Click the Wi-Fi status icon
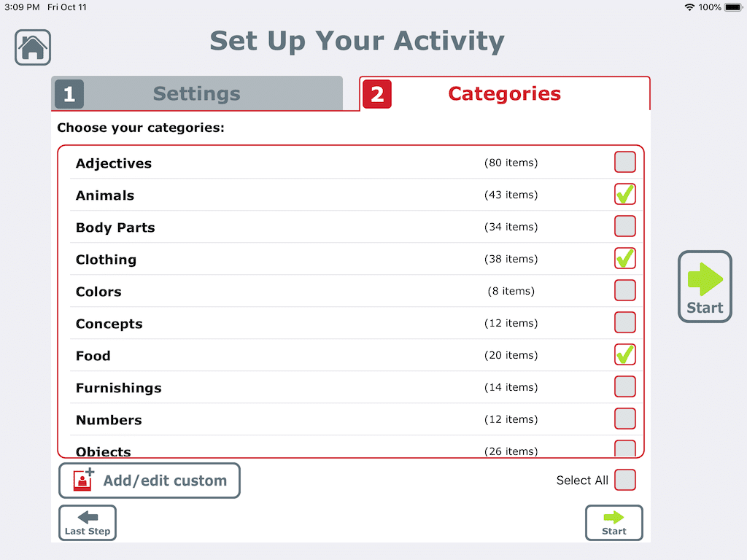This screenshot has width=747, height=560. (x=692, y=7)
